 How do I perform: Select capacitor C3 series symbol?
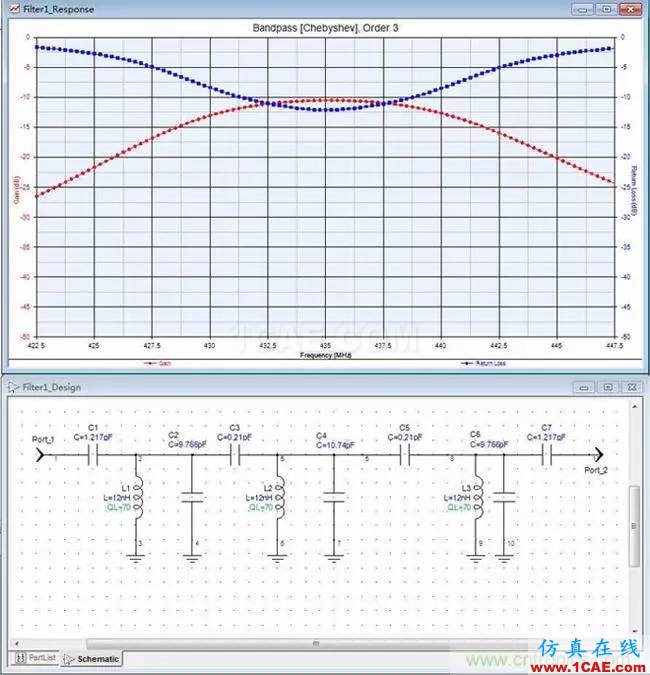(x=235, y=455)
